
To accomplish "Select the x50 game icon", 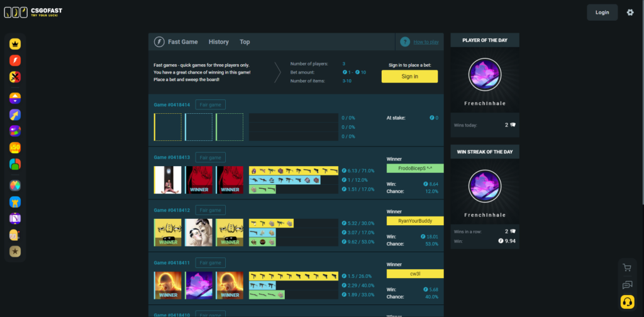I will point(15,147).
